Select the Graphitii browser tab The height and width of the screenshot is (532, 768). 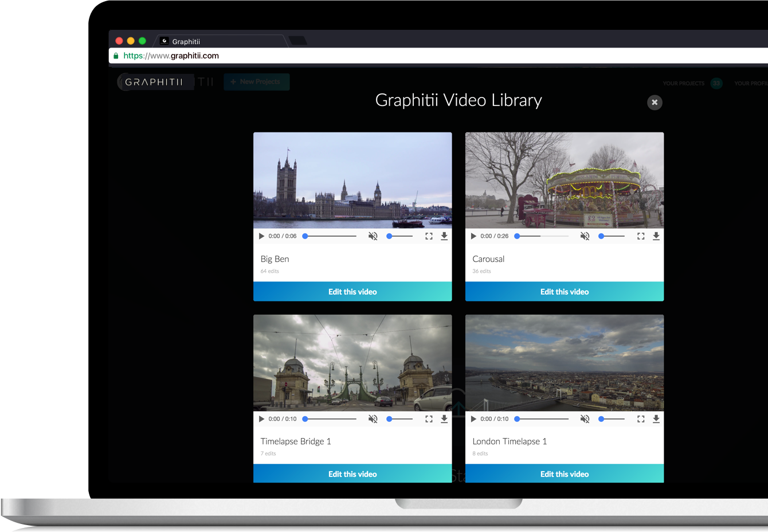point(221,41)
